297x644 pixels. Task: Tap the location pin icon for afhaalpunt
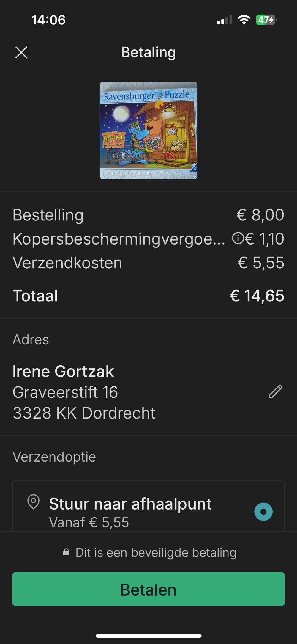tap(34, 502)
